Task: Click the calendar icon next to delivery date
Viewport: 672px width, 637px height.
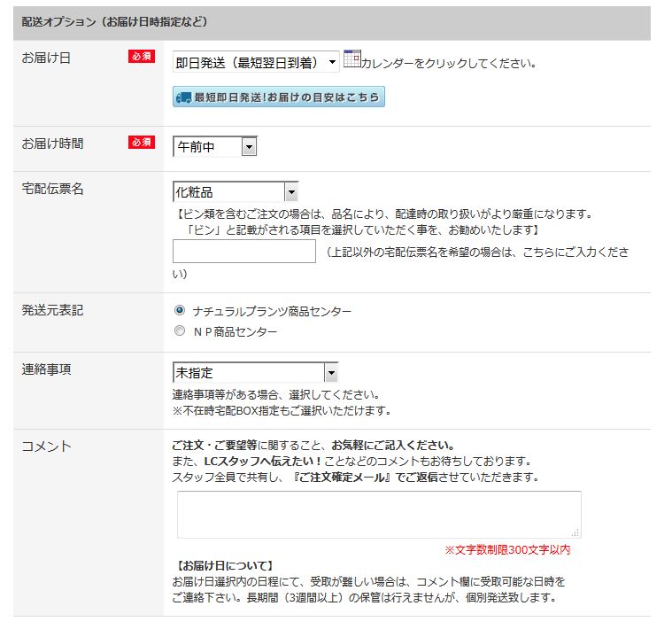Action: pos(351,58)
